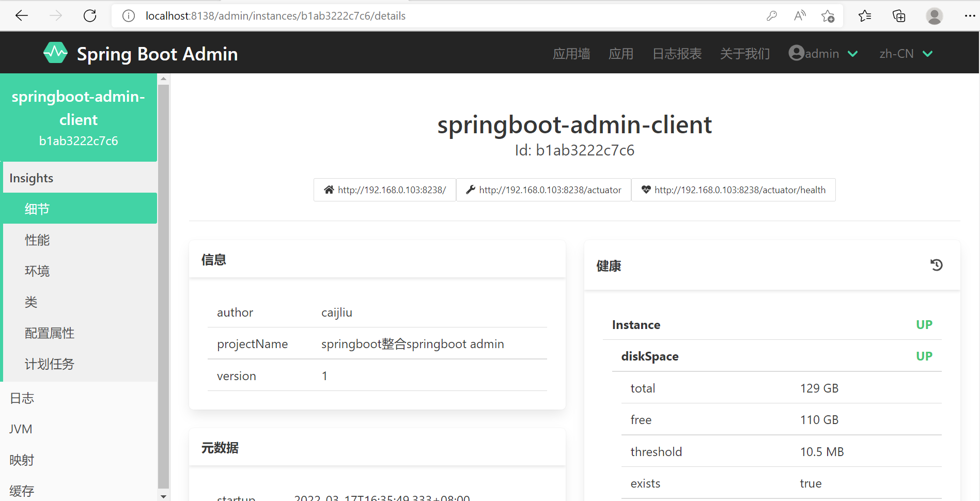Click the version row label
The height and width of the screenshot is (501, 980).
pos(237,376)
